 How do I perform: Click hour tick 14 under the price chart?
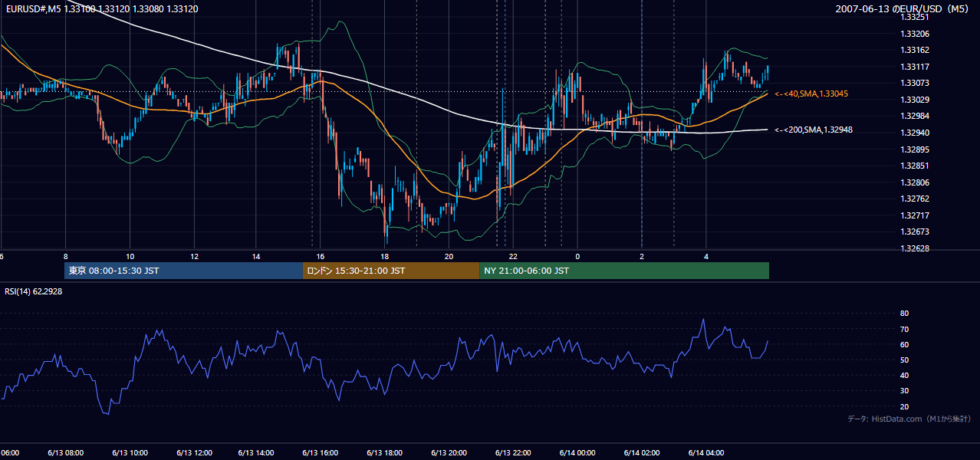(x=257, y=256)
